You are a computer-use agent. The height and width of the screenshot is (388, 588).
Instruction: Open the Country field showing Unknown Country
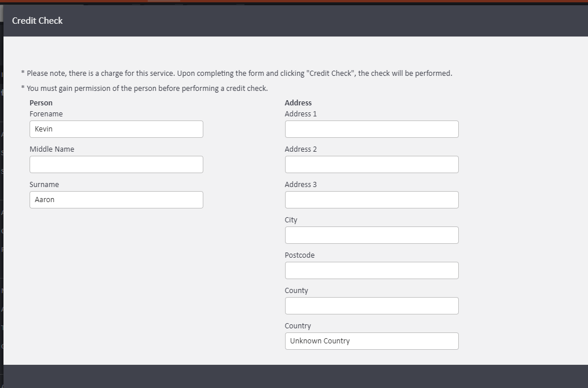click(x=371, y=341)
